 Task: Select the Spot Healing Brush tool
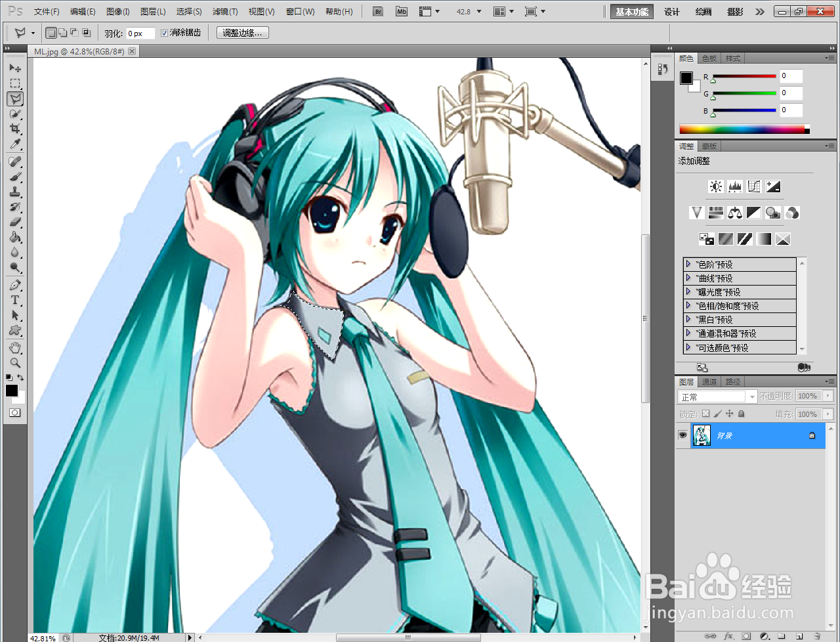15,161
